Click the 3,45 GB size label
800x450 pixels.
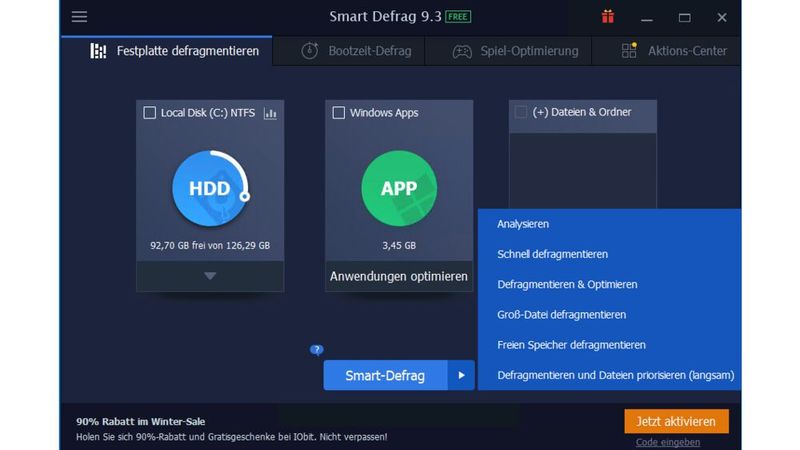(399, 245)
